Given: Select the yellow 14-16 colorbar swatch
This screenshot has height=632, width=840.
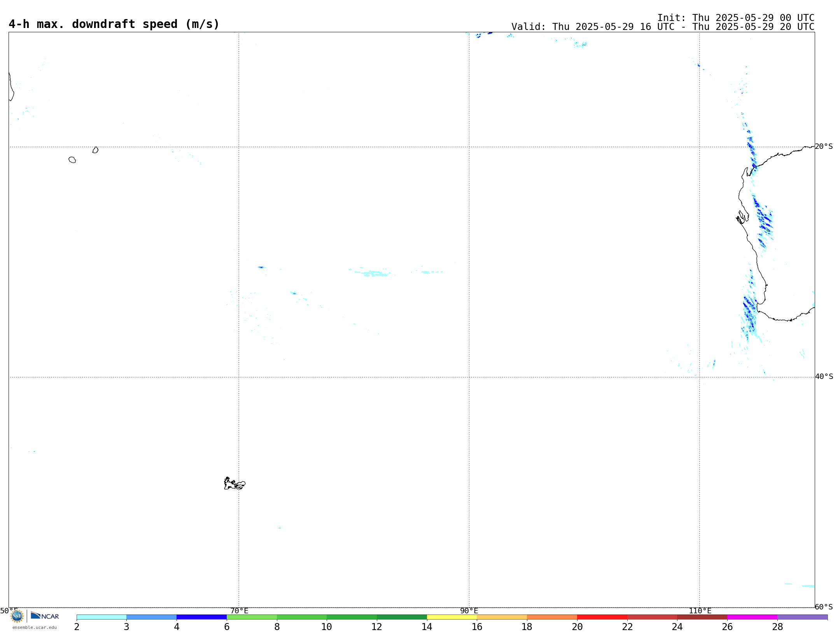Looking at the screenshot, I should [x=452, y=617].
